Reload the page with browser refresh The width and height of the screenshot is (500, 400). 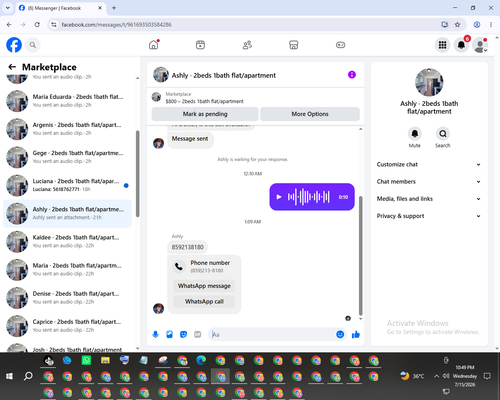(37, 25)
